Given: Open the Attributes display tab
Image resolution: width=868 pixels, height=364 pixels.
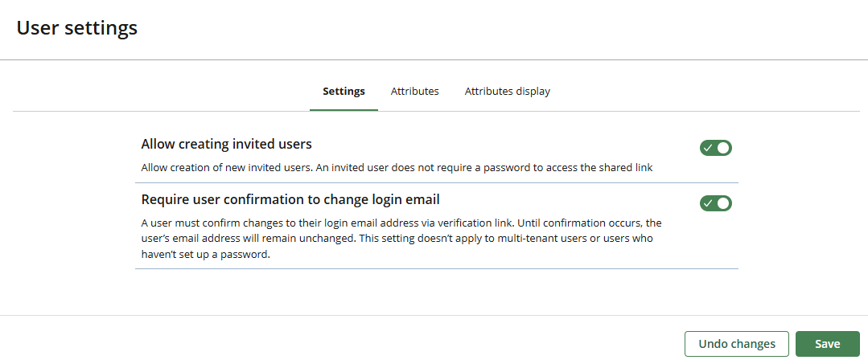Looking at the screenshot, I should 507,92.
